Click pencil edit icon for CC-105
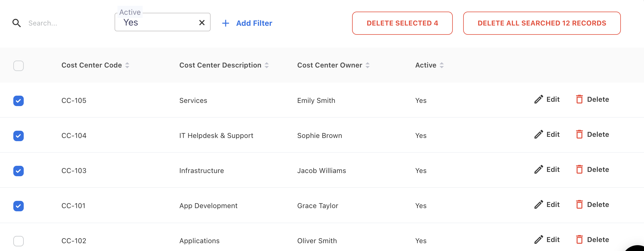The image size is (644, 251). [538, 99]
